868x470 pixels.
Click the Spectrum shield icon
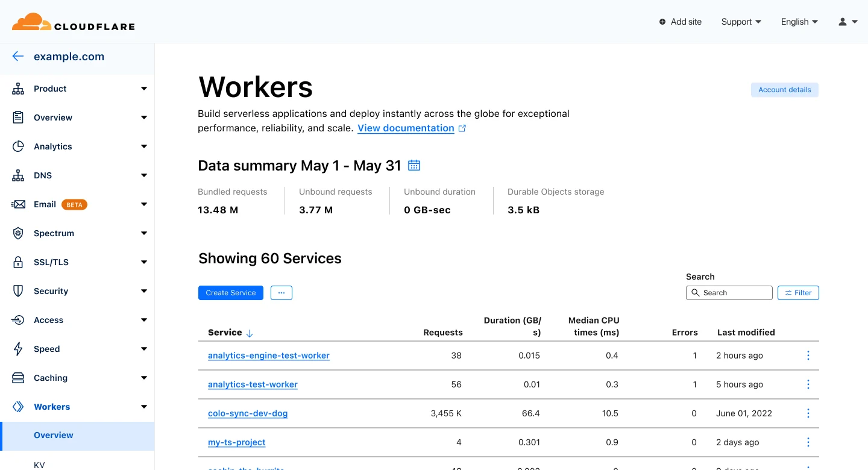pos(18,233)
